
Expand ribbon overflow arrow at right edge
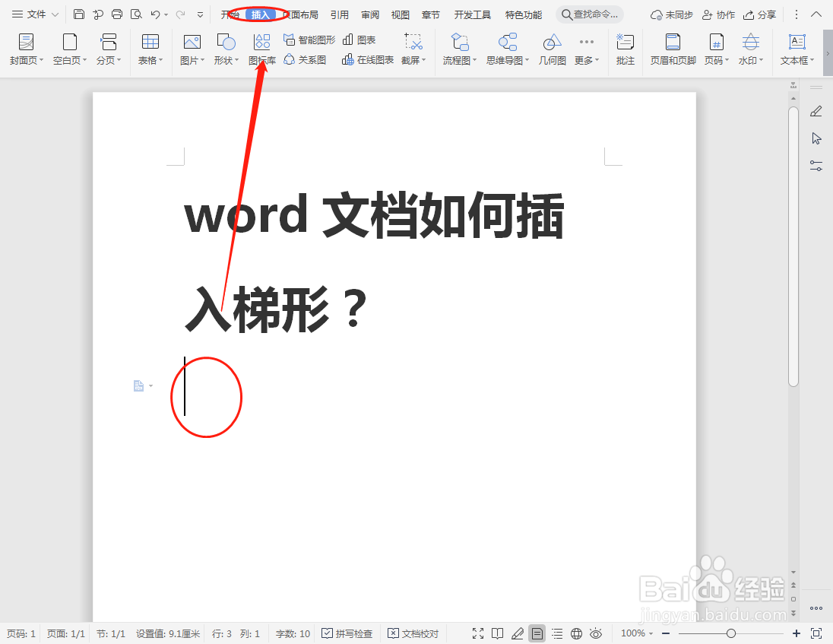coord(827,53)
